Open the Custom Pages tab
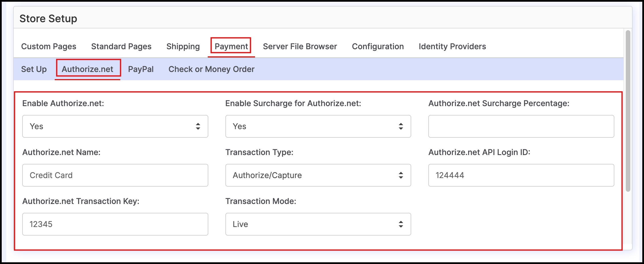 tap(49, 46)
